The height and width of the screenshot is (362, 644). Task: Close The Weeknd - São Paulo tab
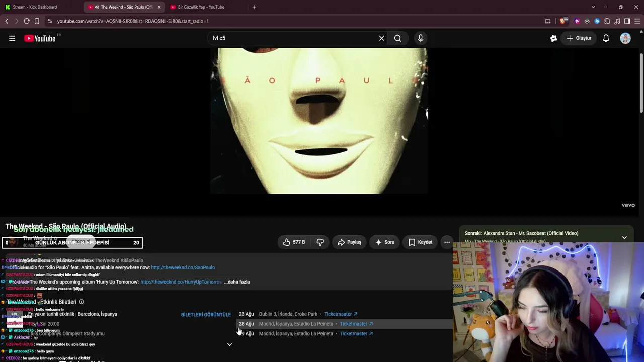pos(159,7)
